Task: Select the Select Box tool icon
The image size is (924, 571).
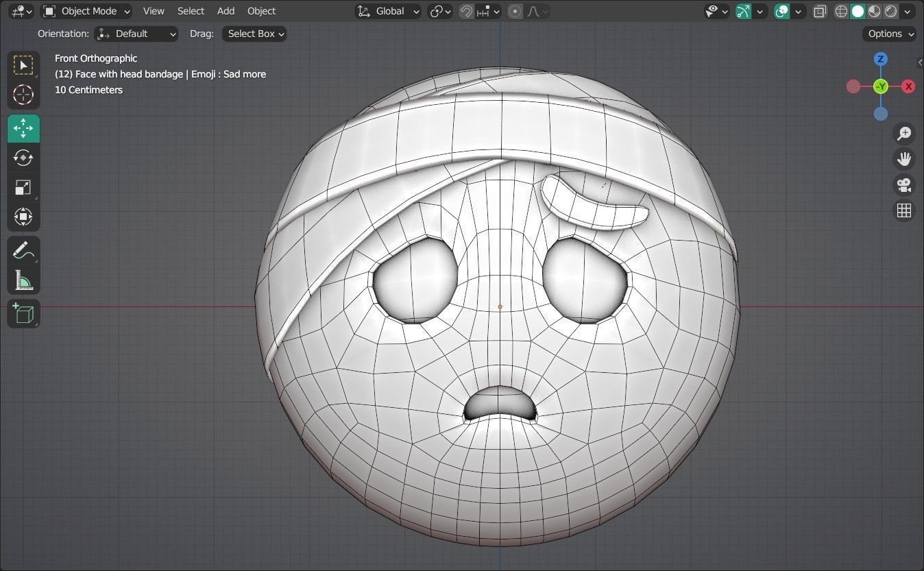Action: 23,65
